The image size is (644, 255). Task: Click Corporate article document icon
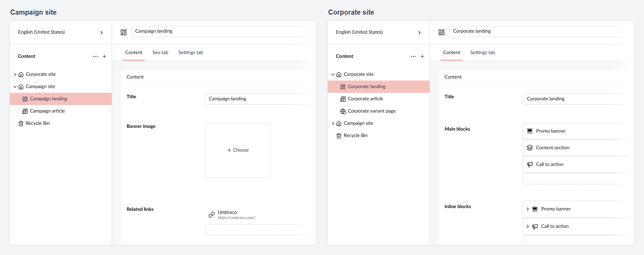pos(343,99)
